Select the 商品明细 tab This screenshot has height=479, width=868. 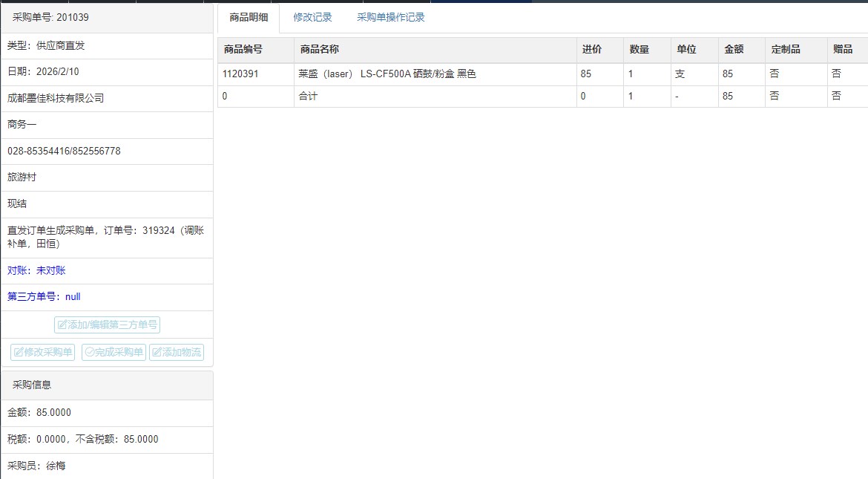pos(249,17)
